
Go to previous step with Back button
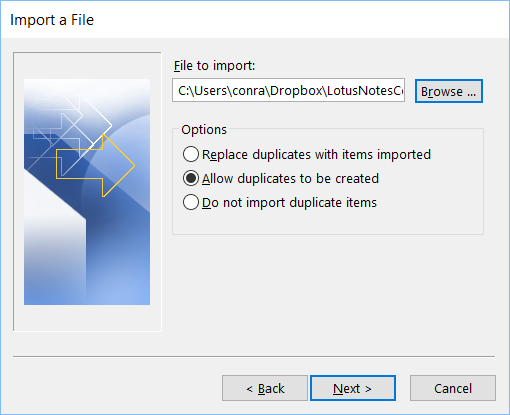265,388
